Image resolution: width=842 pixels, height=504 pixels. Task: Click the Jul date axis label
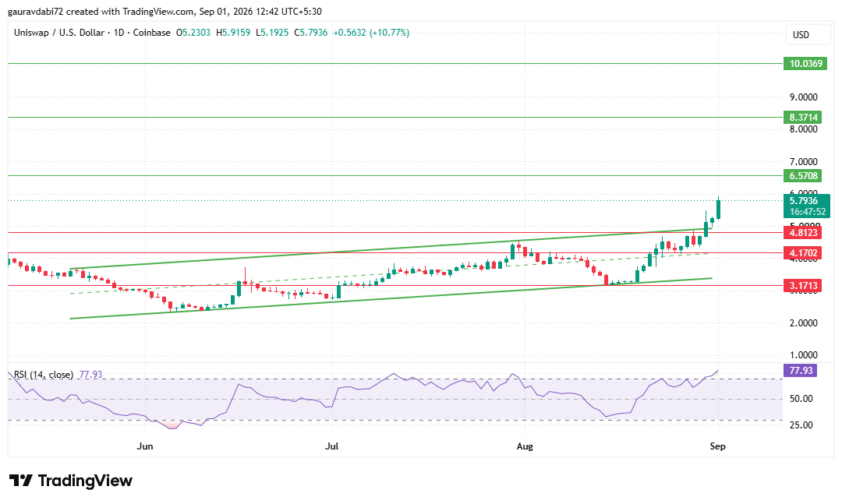[332, 446]
